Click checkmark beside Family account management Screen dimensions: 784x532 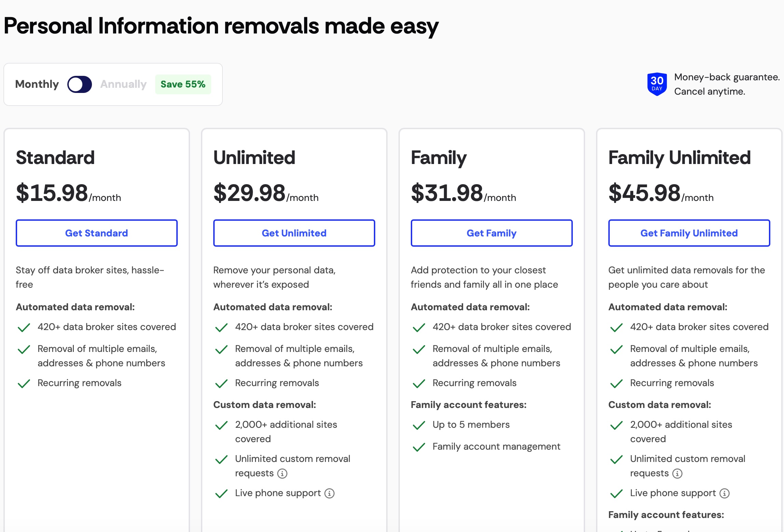tap(418, 447)
